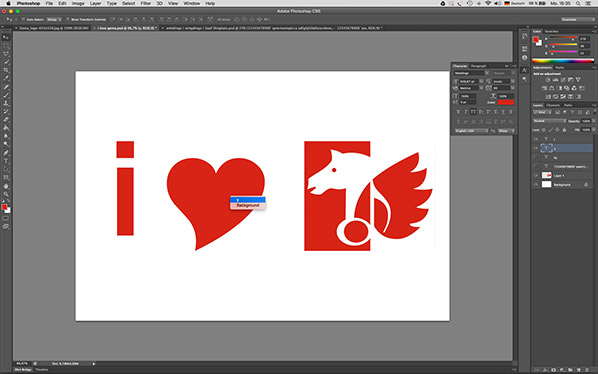Select the Zoom tool in toolbox
Screen dimensions: 598x374
(x=6, y=194)
